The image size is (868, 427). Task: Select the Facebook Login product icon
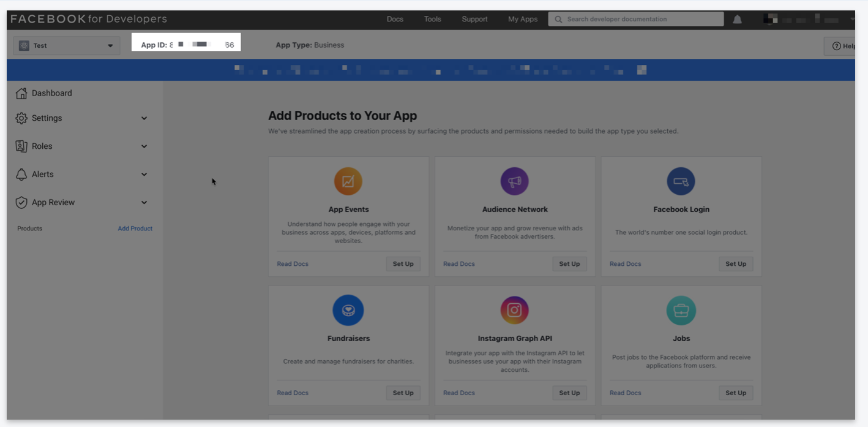click(x=681, y=181)
